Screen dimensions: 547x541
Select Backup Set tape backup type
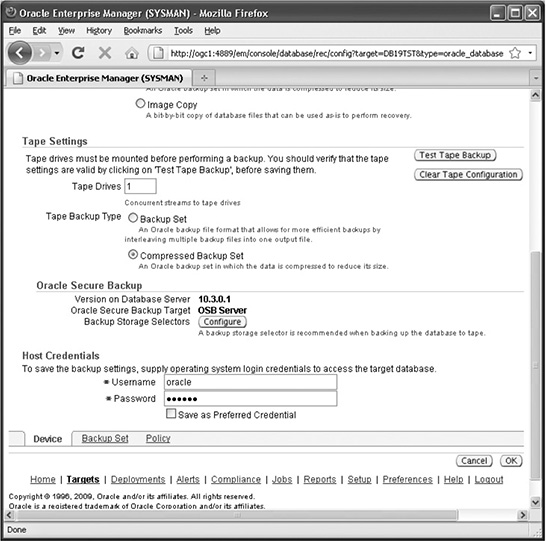[133, 218]
